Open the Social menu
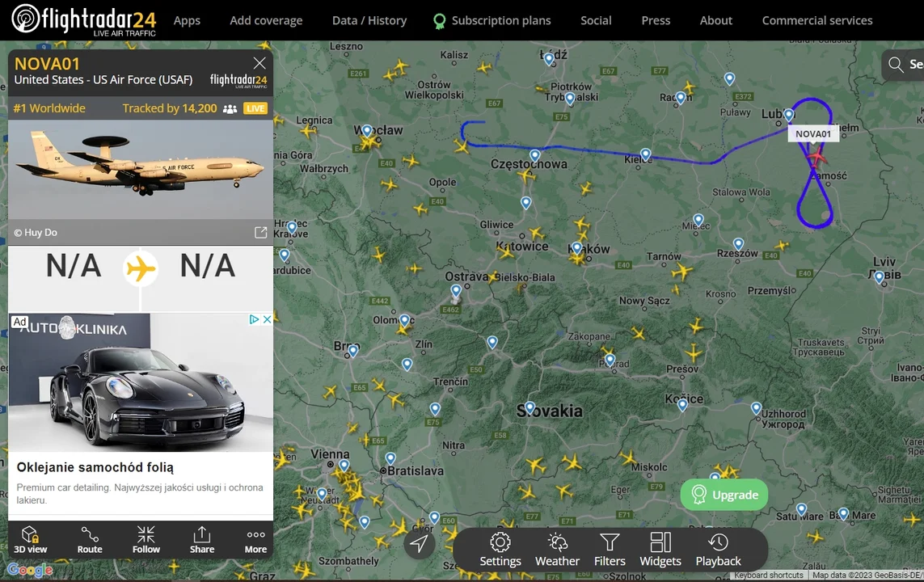The height and width of the screenshot is (582, 924). (596, 21)
